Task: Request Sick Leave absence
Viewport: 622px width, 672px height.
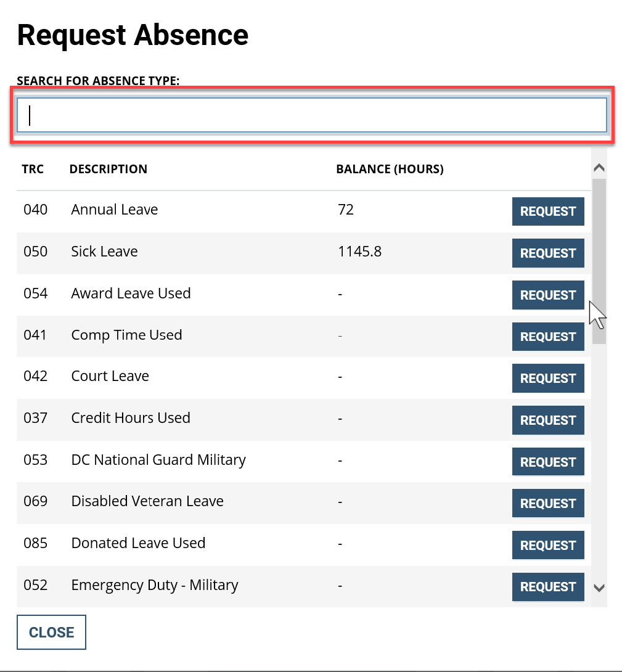Action: pyautogui.click(x=547, y=253)
